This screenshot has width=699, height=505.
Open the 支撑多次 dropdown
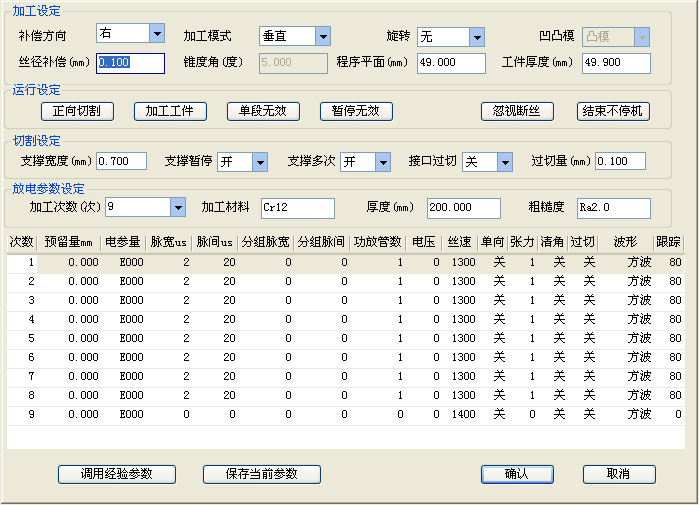(382, 161)
